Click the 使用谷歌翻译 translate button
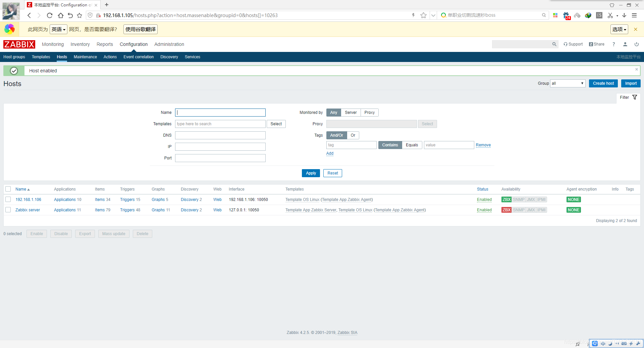The width and height of the screenshot is (644, 348). (x=141, y=29)
